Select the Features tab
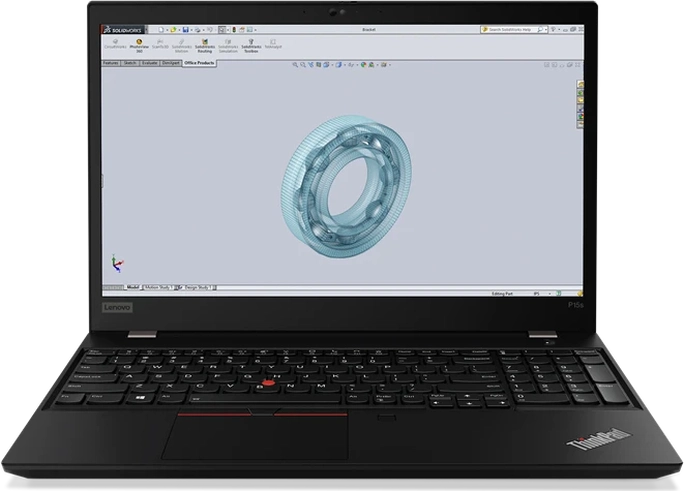 pyautogui.click(x=111, y=62)
